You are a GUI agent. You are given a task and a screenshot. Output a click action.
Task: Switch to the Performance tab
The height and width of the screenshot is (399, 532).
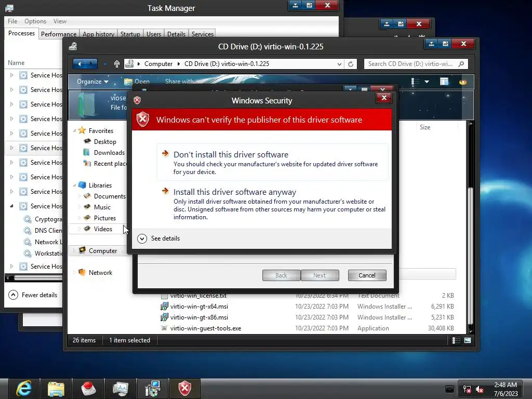click(59, 34)
